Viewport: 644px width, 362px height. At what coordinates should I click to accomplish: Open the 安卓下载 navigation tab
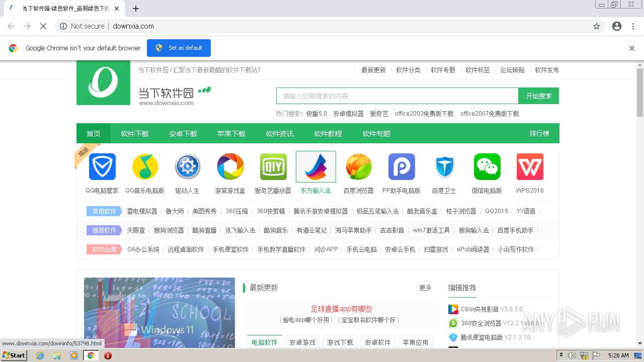(183, 134)
